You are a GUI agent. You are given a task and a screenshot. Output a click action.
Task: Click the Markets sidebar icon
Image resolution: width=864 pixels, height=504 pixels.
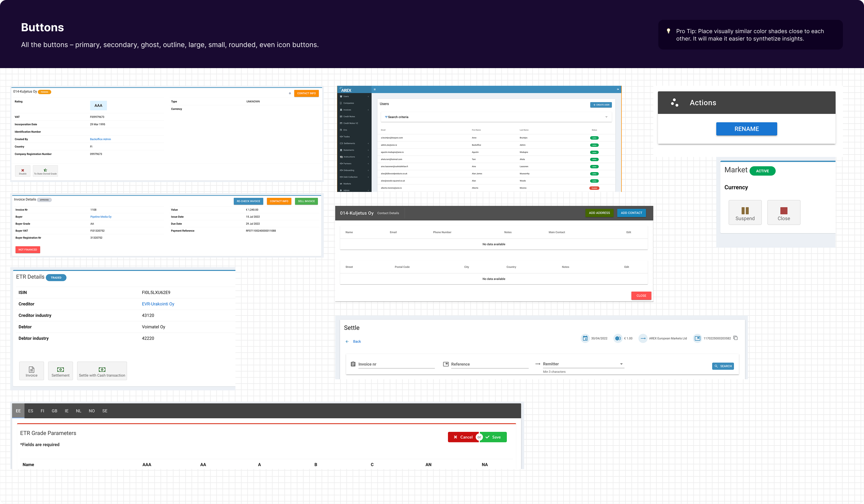click(x=341, y=184)
